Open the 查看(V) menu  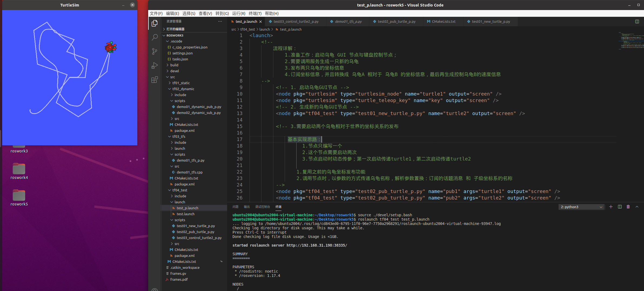coord(205,14)
